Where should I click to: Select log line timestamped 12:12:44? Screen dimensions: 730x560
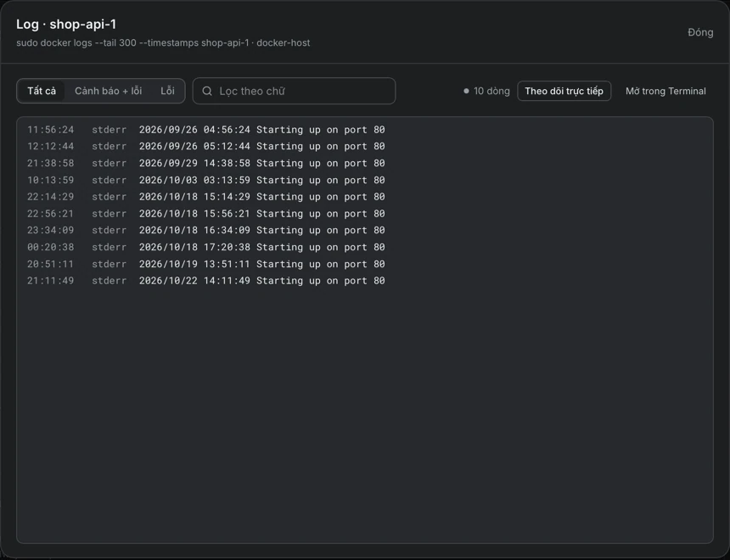click(364, 146)
